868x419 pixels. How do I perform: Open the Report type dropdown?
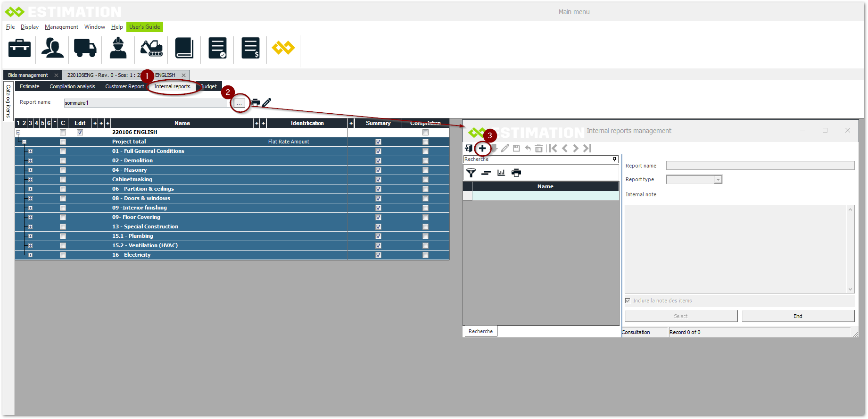718,180
